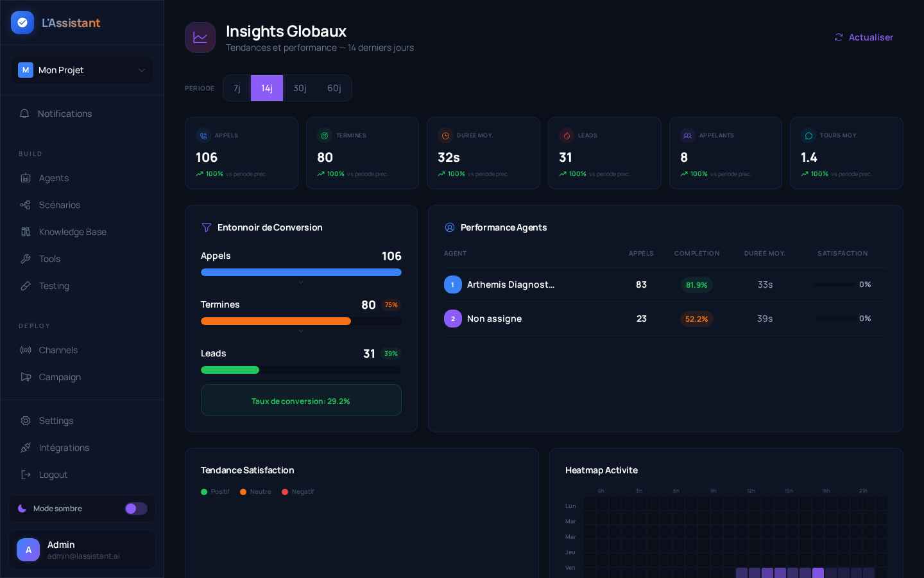This screenshot has height=578, width=924.
Task: Open the Mon Projet dropdown
Action: click(82, 70)
